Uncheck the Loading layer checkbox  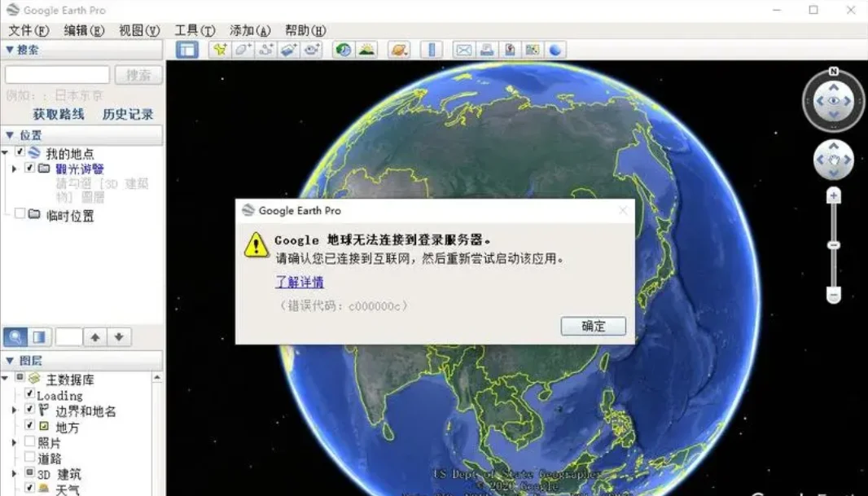click(x=30, y=393)
